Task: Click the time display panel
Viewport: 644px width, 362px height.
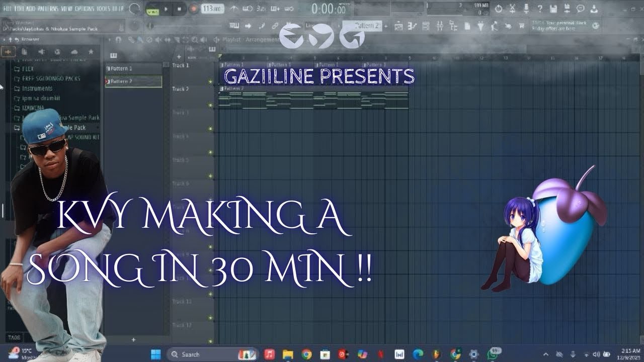Action: [330, 9]
